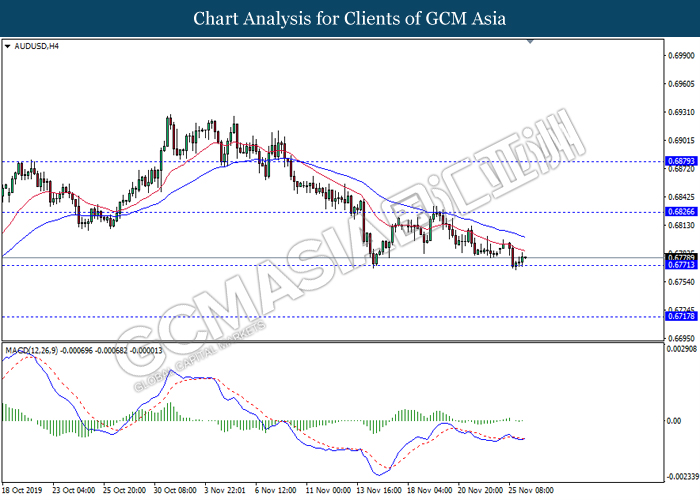
Task: Click the 0.69015 price axis value
Action: 681,141
